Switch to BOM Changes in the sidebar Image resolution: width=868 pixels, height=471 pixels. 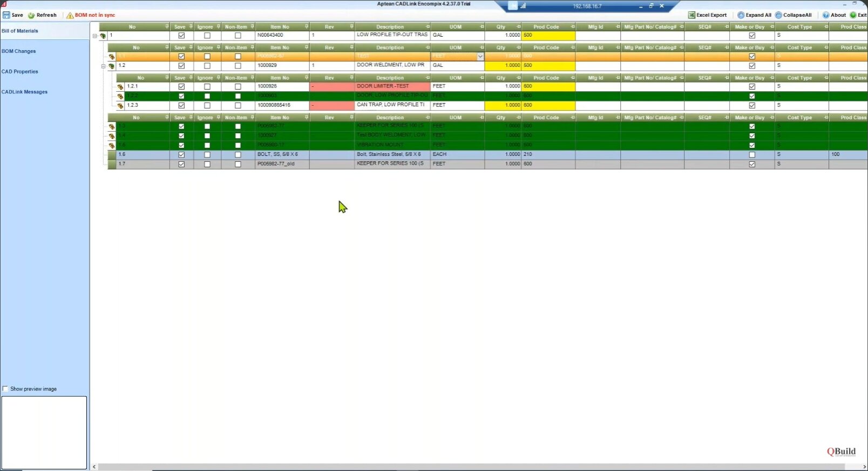tap(19, 51)
